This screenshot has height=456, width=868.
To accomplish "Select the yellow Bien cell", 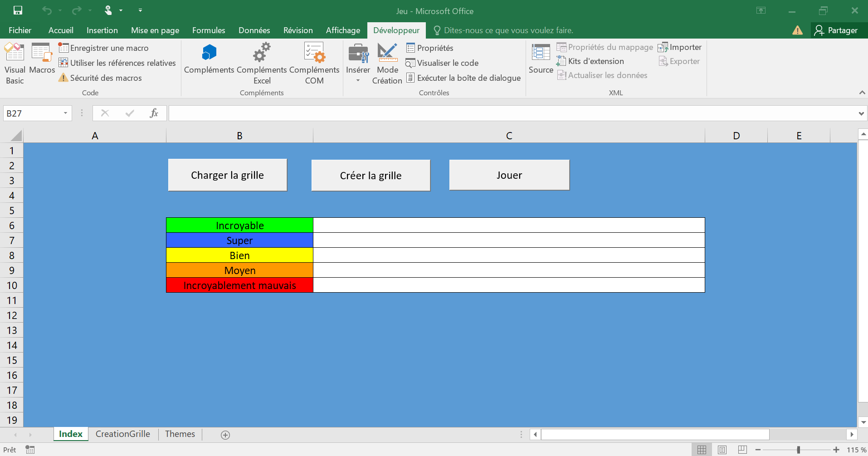I will pos(239,255).
